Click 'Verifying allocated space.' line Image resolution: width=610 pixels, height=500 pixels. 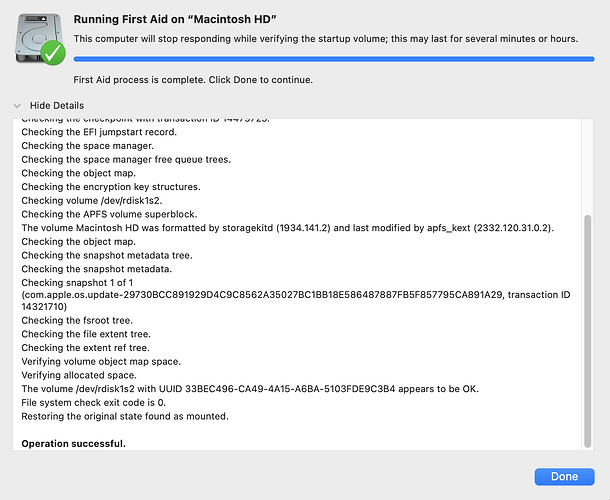(x=79, y=375)
